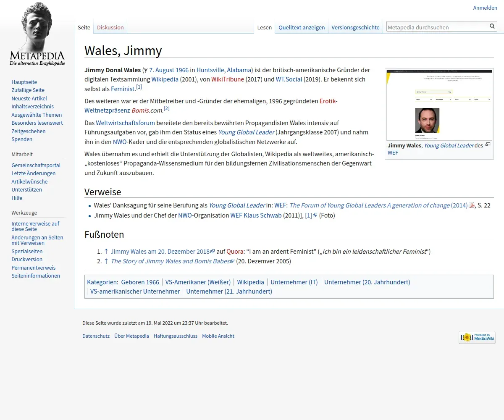Open the Diskussion tab
Viewport: 504px width, 420px height.
coord(110,27)
